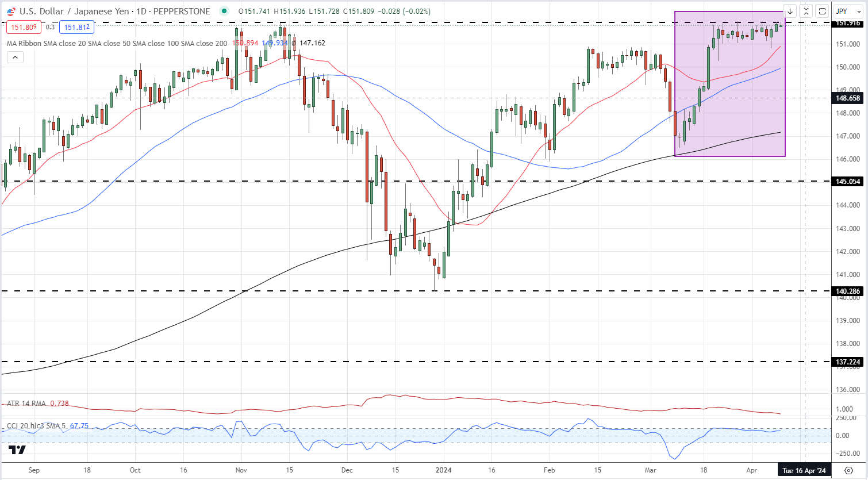Click the green market status dot
Image resolution: width=868 pixels, height=480 pixels.
[x=224, y=11]
